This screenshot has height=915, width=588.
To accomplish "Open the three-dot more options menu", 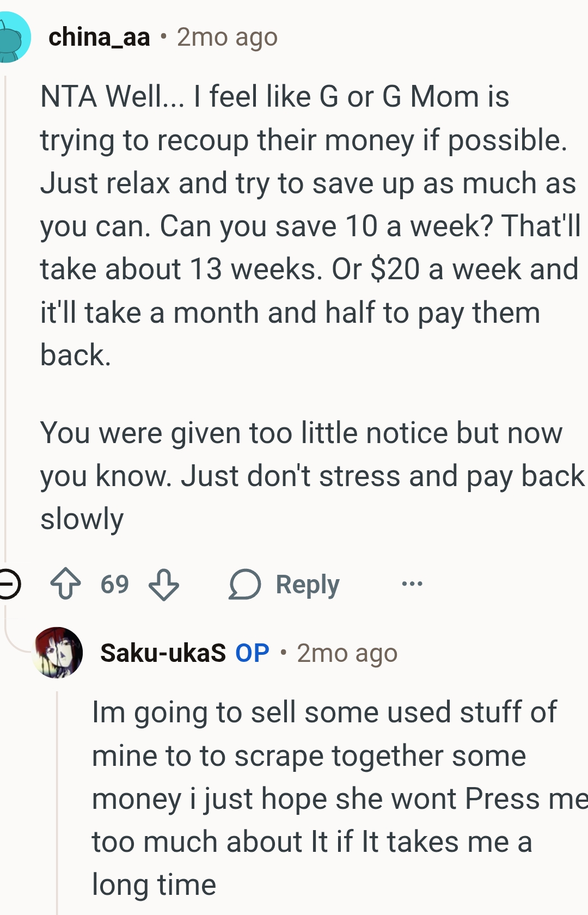I will point(412,584).
